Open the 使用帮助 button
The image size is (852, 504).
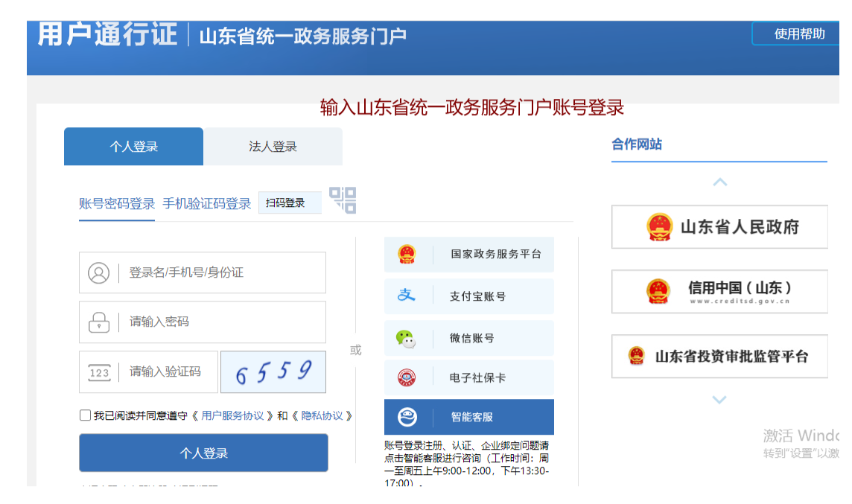pos(799,34)
